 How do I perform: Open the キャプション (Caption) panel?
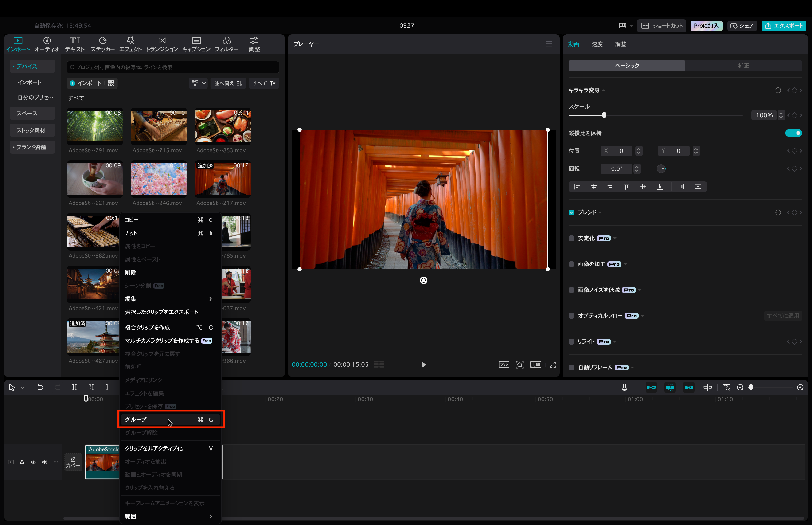click(196, 44)
